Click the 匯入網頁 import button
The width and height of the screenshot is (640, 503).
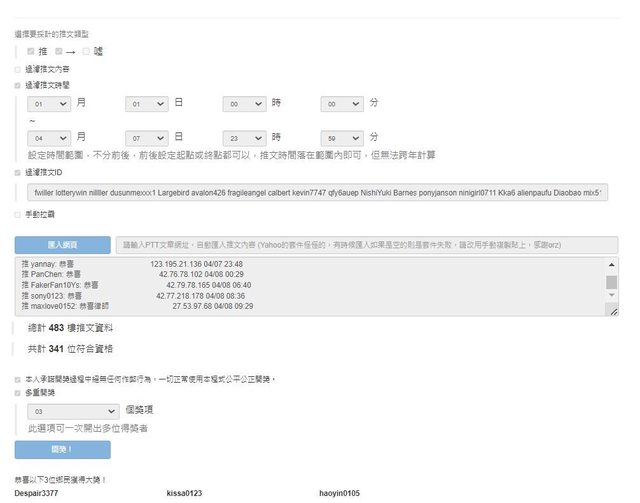(62, 245)
